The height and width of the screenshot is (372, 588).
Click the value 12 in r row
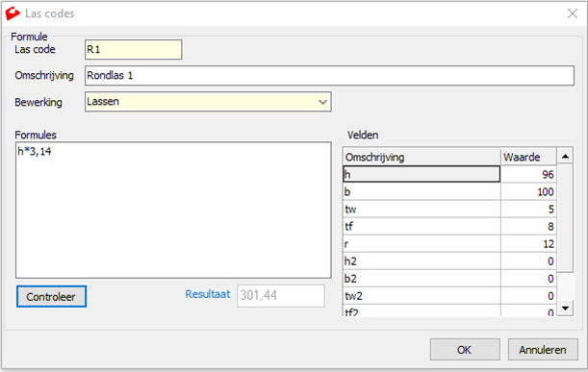[x=528, y=244]
